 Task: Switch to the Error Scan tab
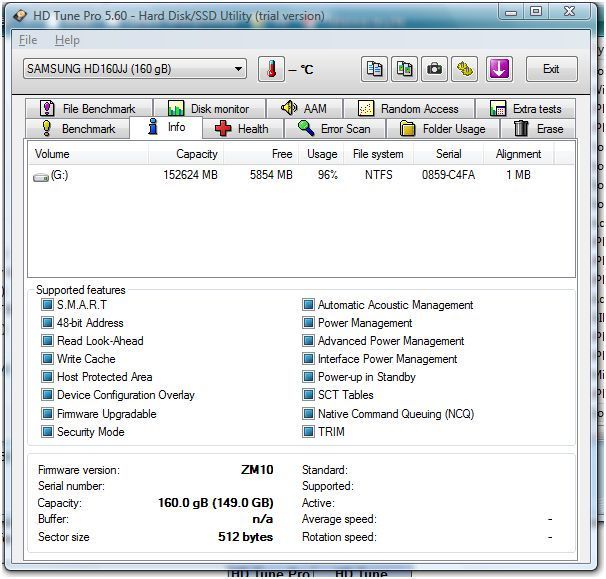(334, 129)
